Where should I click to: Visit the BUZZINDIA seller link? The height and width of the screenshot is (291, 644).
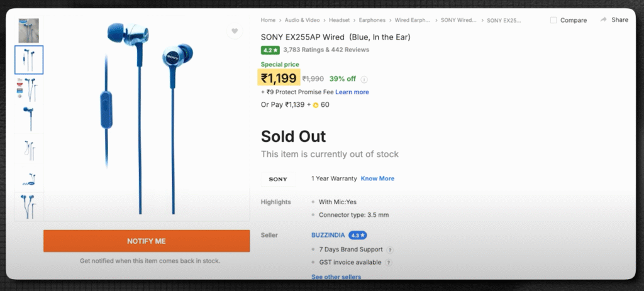327,235
